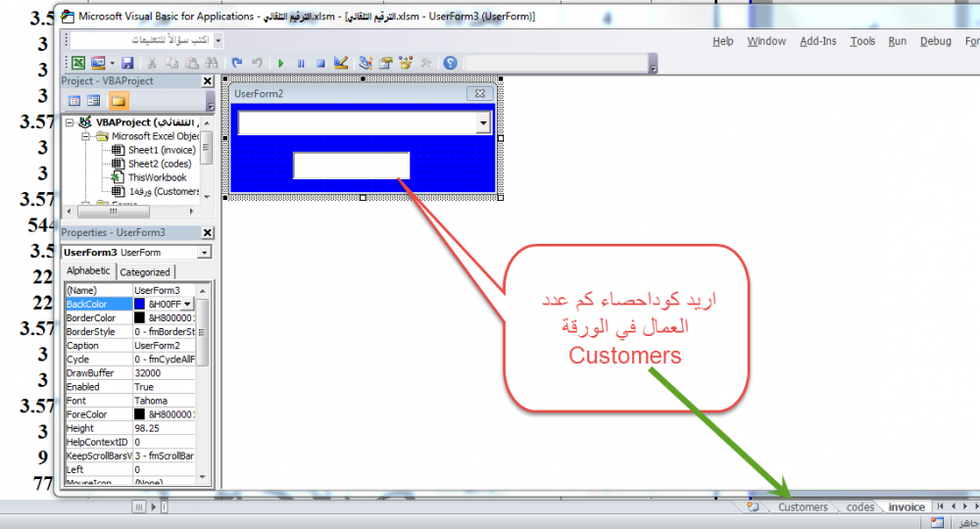Click the Reset stop square icon
Screen dimensions: 980x529
coord(320,63)
